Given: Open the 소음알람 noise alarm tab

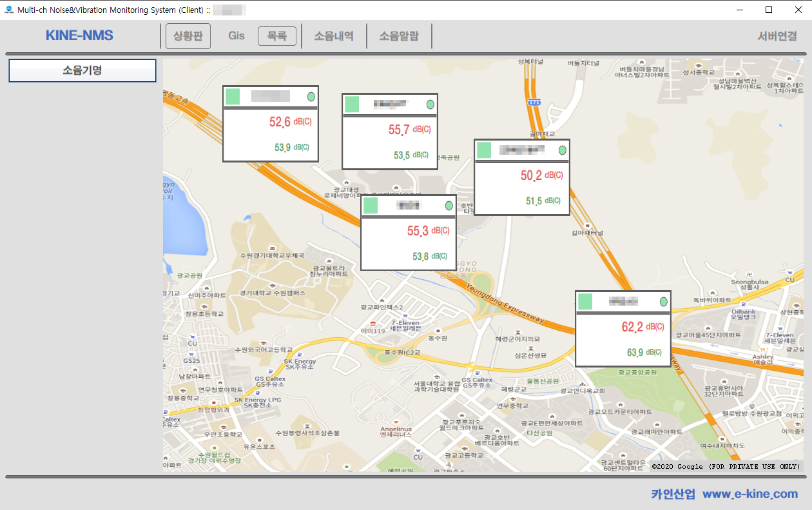Looking at the screenshot, I should (399, 36).
